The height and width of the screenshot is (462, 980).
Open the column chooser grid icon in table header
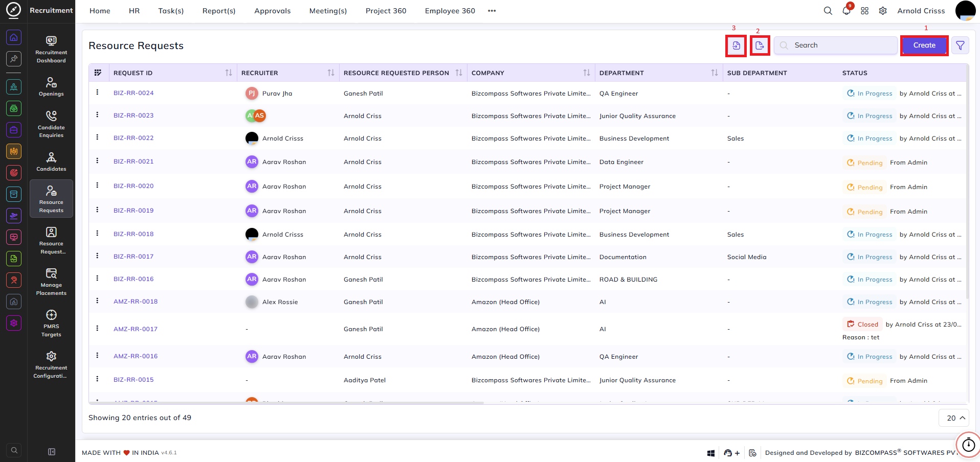tap(98, 73)
